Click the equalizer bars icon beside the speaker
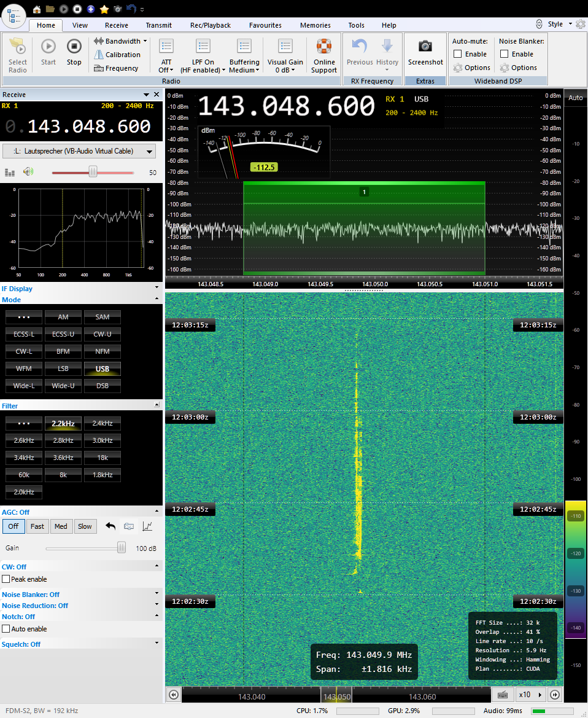This screenshot has height=718, width=588. [10, 172]
